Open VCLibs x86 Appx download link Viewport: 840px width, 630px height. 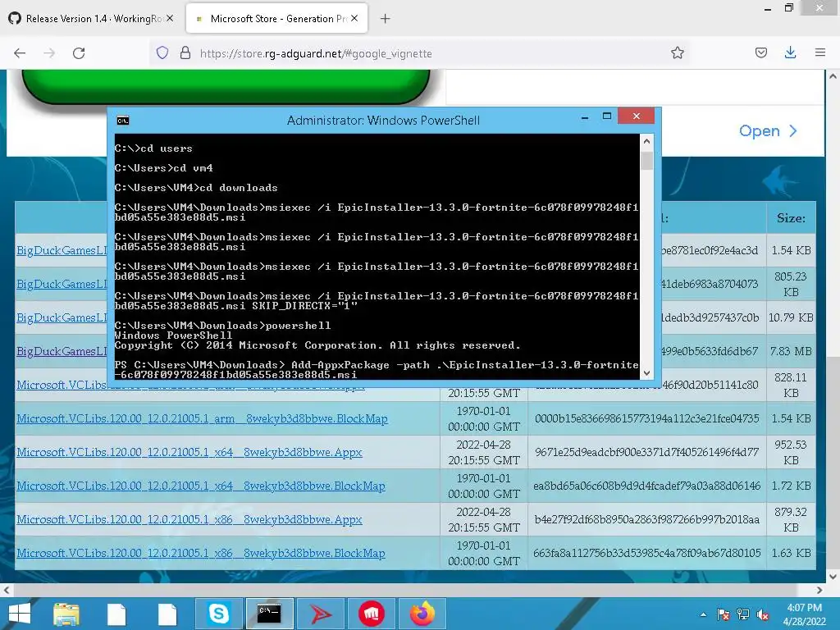(189, 519)
